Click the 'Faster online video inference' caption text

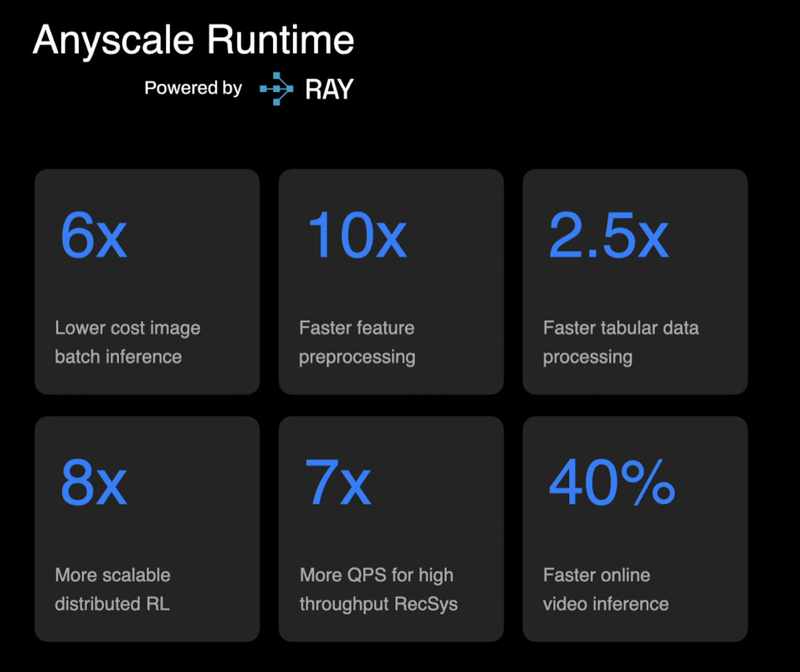point(606,589)
